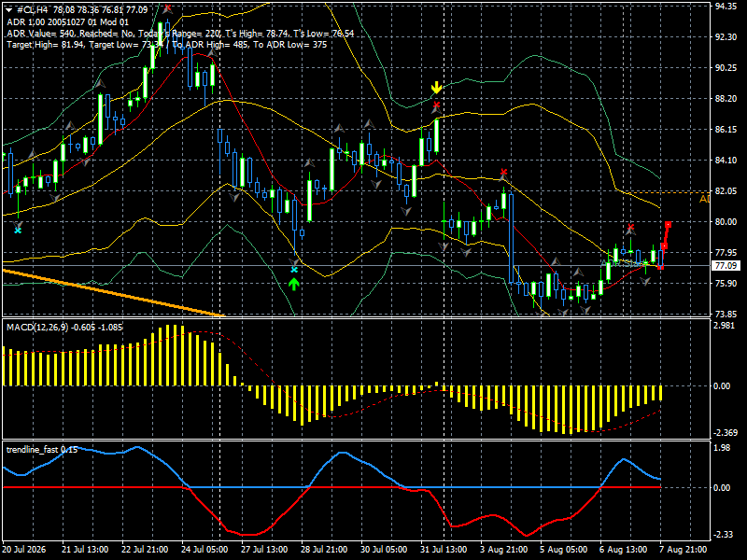Select the red X marker at the chart top peak

click(x=167, y=8)
